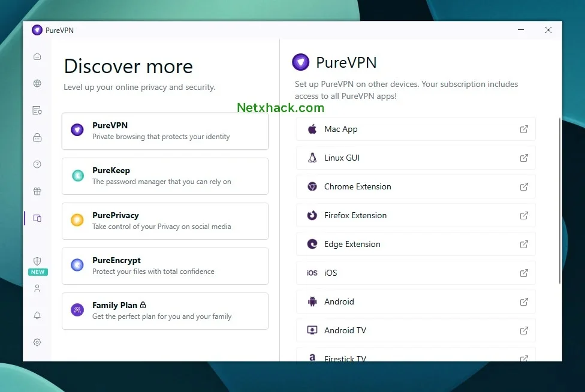The width and height of the screenshot is (585, 392).
Task: Select the PureEncrypt card
Action: 165,266
